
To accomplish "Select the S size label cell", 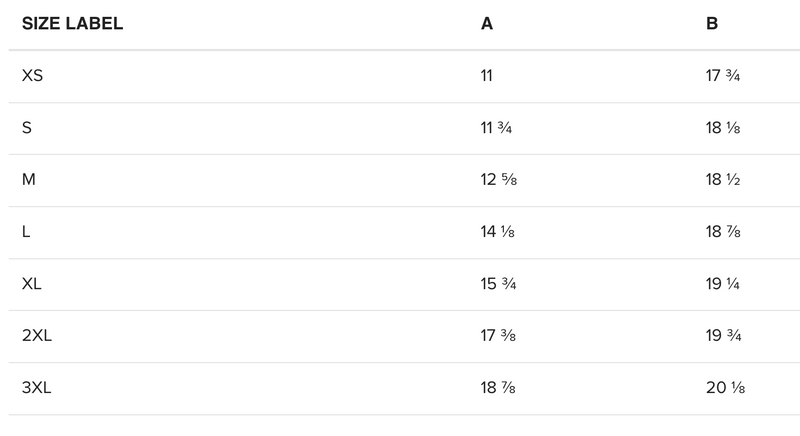I will [27, 128].
